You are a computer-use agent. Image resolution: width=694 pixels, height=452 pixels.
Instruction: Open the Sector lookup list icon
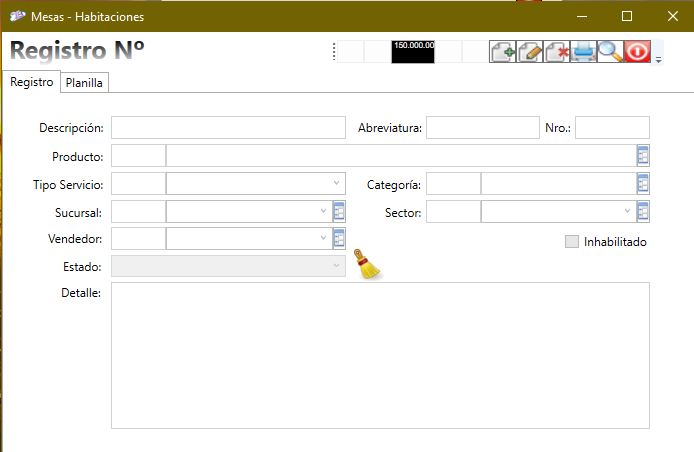643,212
